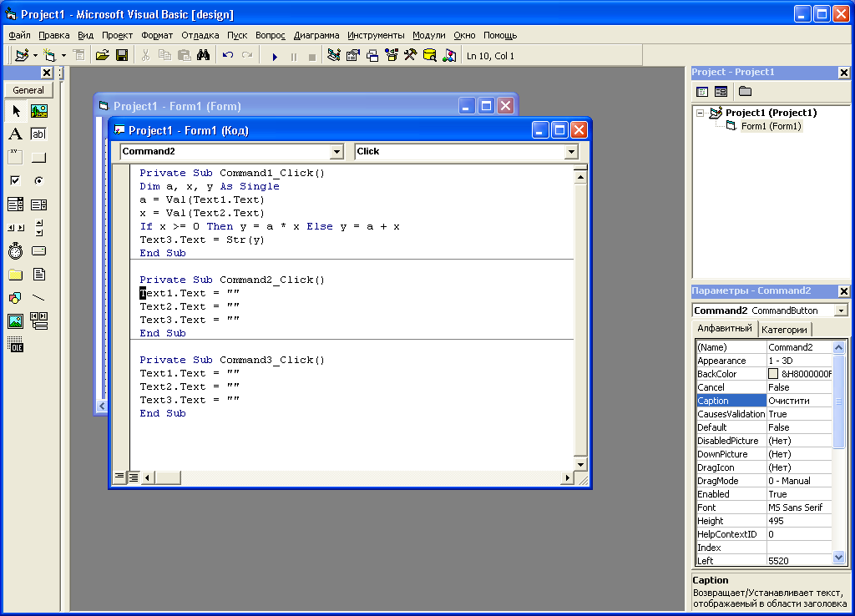Image resolution: width=855 pixels, height=616 pixels.
Task: Open the Click procedure dropdown
Action: pyautogui.click(x=571, y=152)
